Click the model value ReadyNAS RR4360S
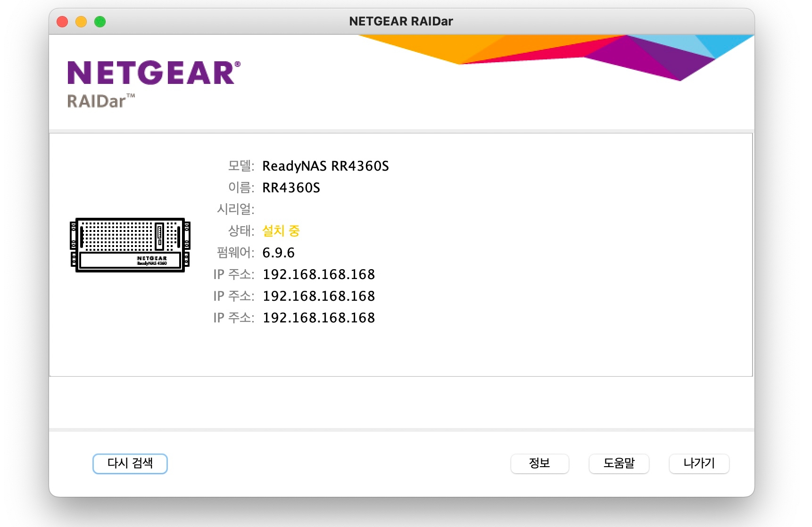Screen dimensions: 812x527 pos(325,166)
